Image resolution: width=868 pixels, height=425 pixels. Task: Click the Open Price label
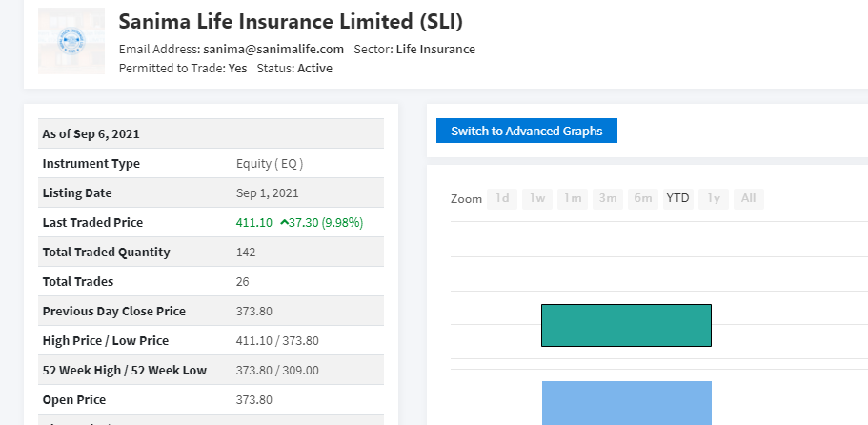74,399
